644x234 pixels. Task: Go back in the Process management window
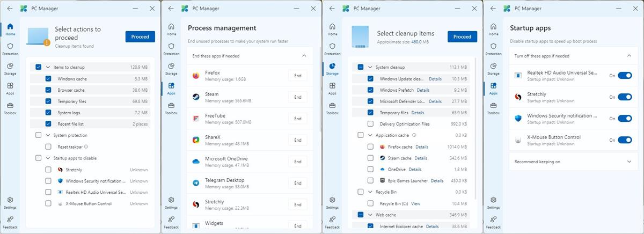coord(171,9)
